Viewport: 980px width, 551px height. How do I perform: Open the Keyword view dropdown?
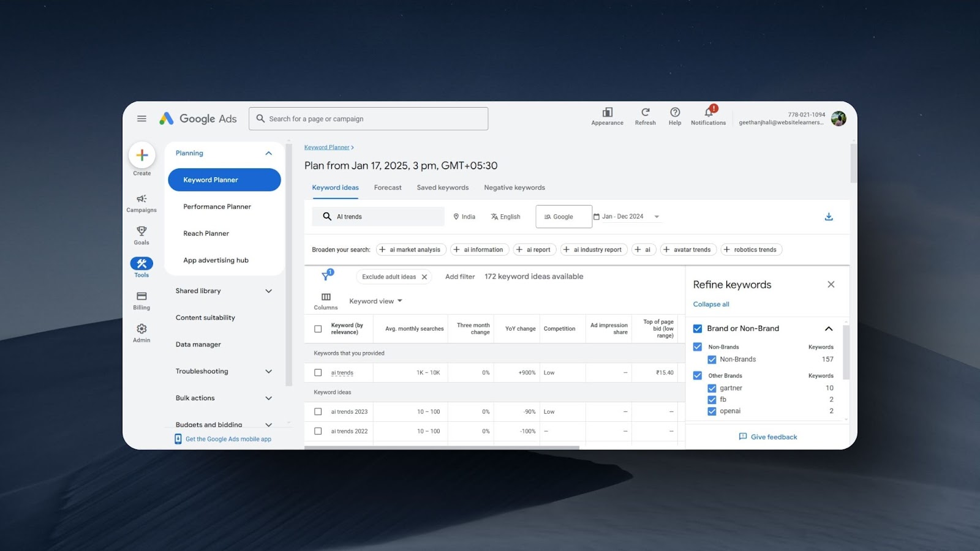375,301
